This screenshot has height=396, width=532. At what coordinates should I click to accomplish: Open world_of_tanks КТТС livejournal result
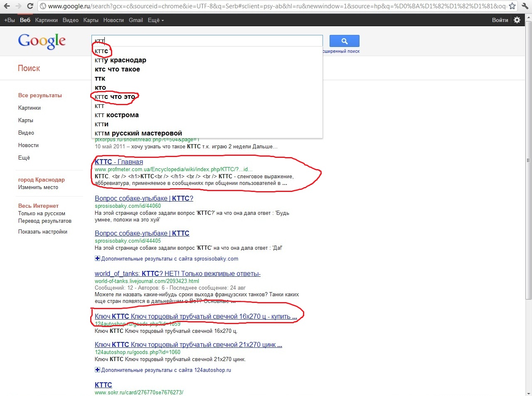point(177,274)
